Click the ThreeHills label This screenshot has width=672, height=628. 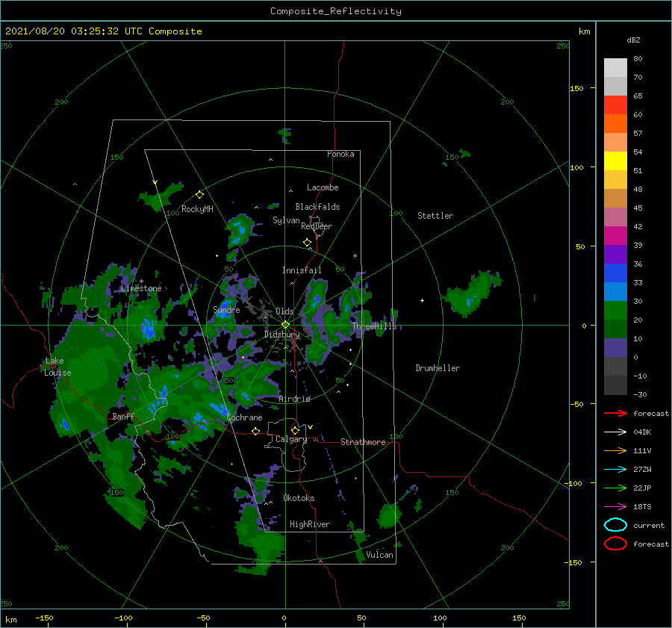(x=375, y=326)
